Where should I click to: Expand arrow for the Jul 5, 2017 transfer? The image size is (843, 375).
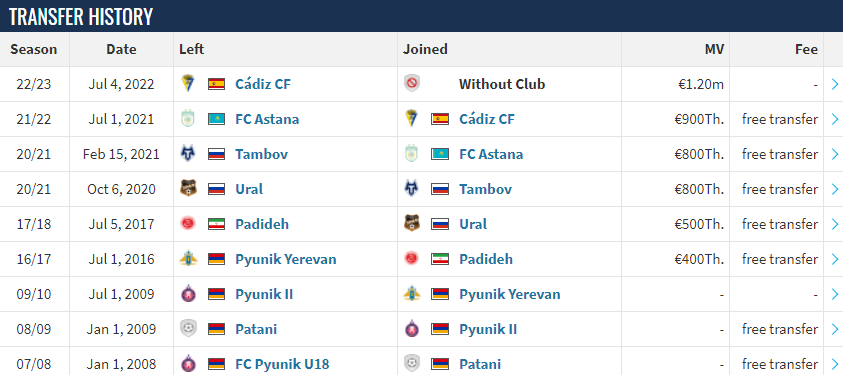834,224
